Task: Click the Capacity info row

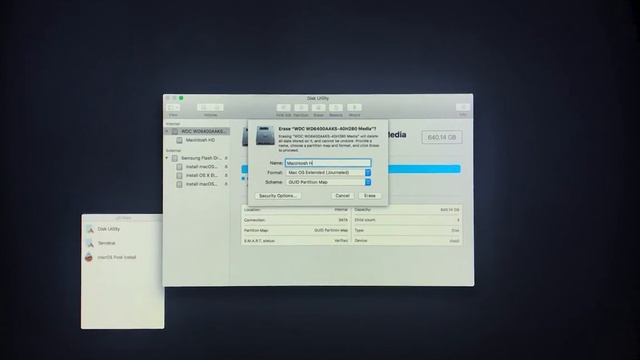Action: click(x=407, y=210)
